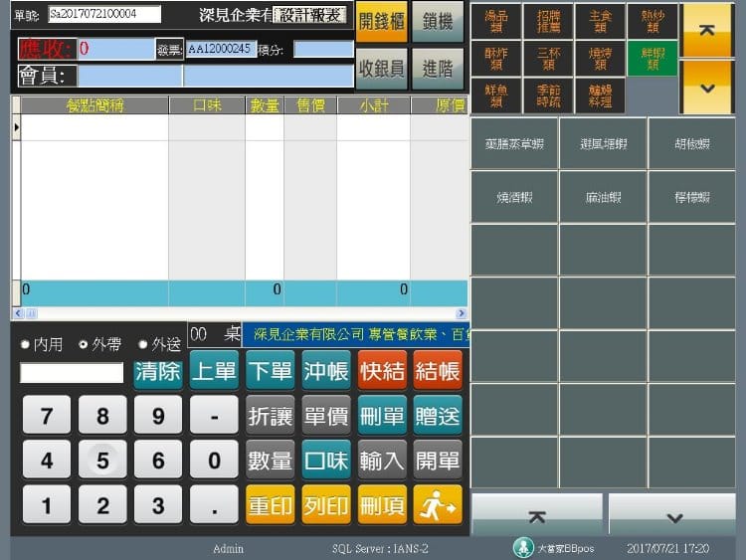
Task: Open the 鮮魚類 category
Action: 495,95
